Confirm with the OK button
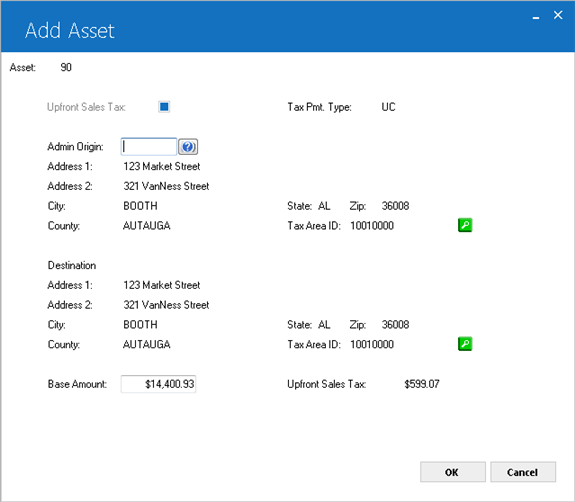This screenshot has height=502, width=575. point(453,472)
